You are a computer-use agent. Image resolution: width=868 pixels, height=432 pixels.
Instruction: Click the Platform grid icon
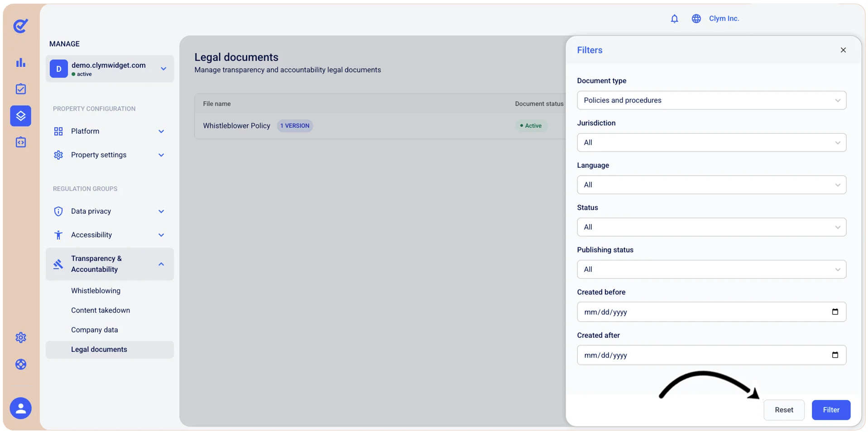[x=58, y=131]
